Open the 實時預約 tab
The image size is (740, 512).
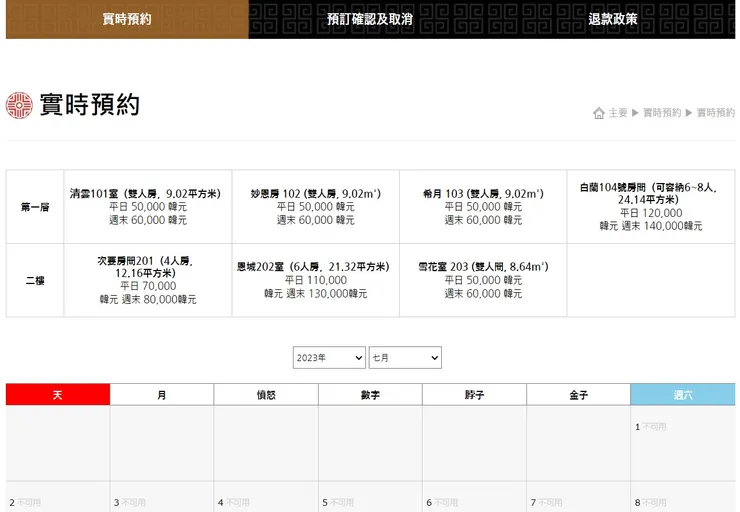point(127,19)
